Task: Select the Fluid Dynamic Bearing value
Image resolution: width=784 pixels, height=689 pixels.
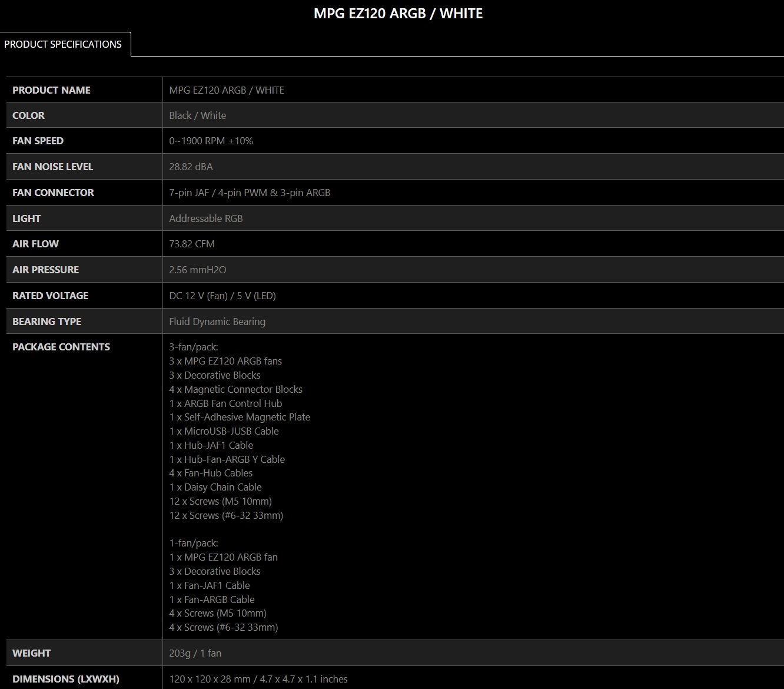Action: click(217, 322)
